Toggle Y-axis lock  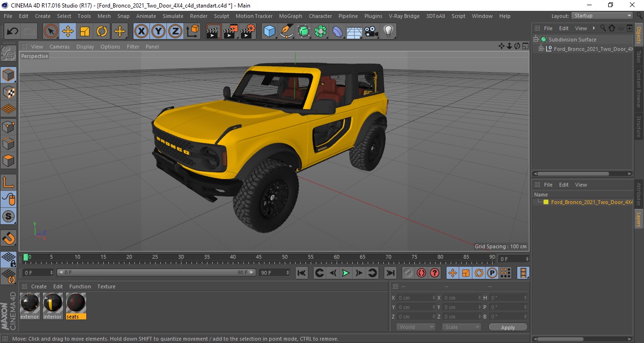(158, 32)
